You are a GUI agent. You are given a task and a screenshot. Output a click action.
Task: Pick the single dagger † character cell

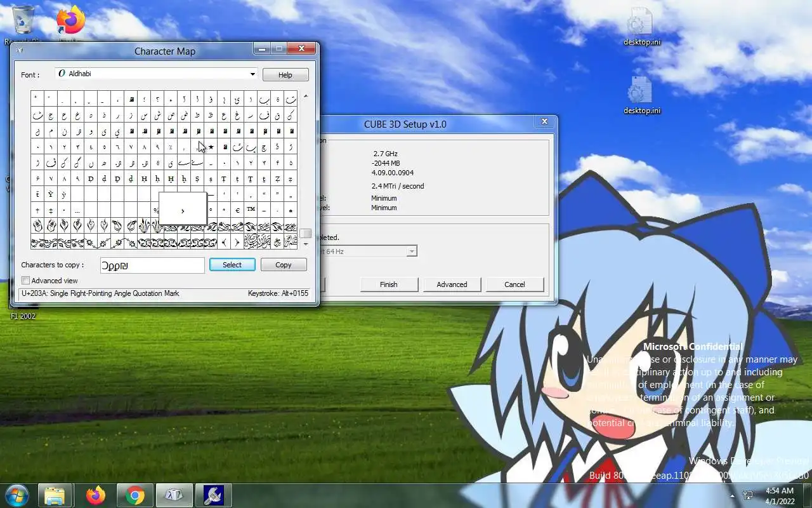click(x=37, y=210)
